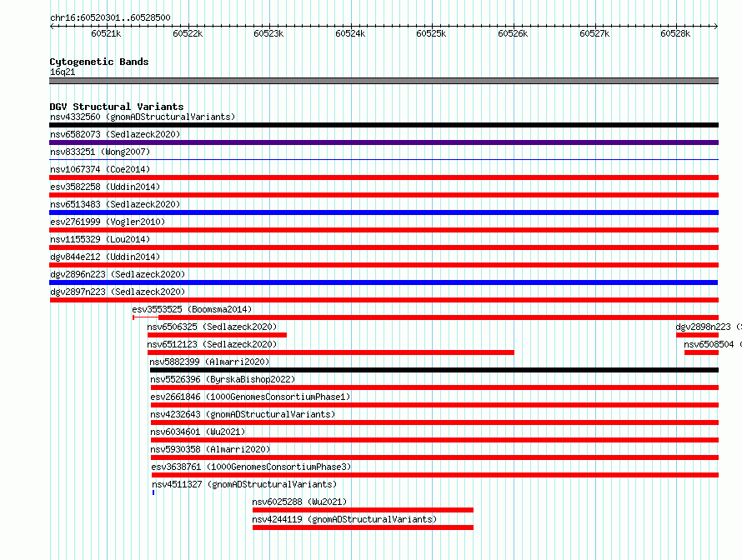Click the 60528k ruler tick label
The image size is (742, 560).
pos(675,33)
